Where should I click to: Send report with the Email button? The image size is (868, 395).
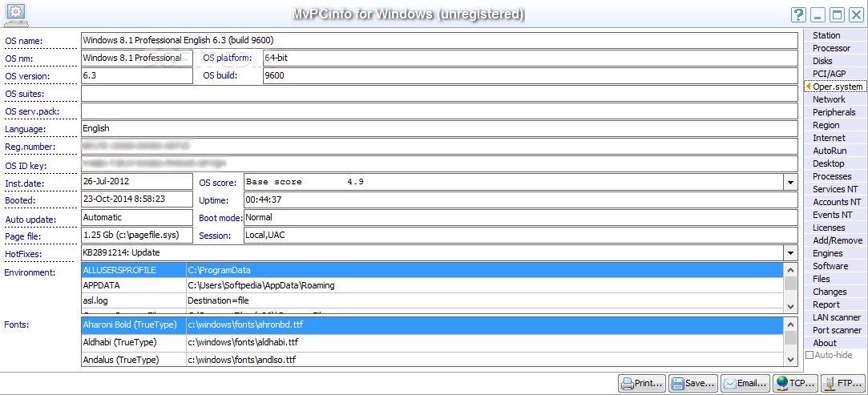click(x=745, y=383)
